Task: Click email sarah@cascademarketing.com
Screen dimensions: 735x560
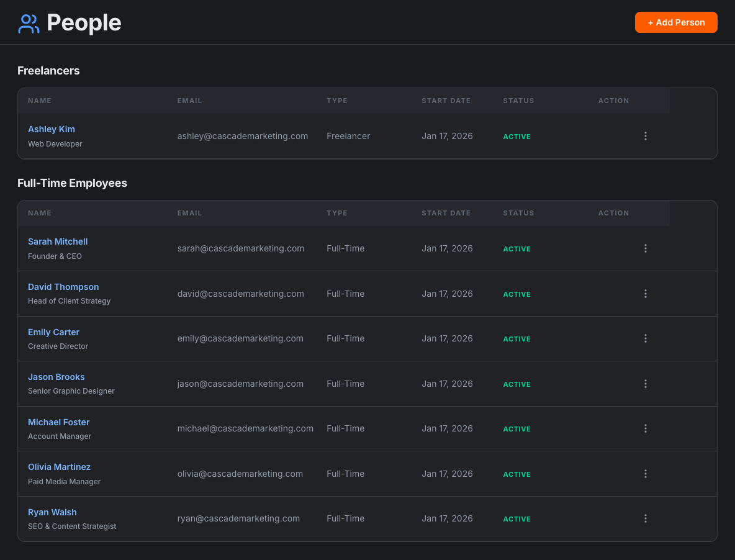Action: tap(240, 248)
